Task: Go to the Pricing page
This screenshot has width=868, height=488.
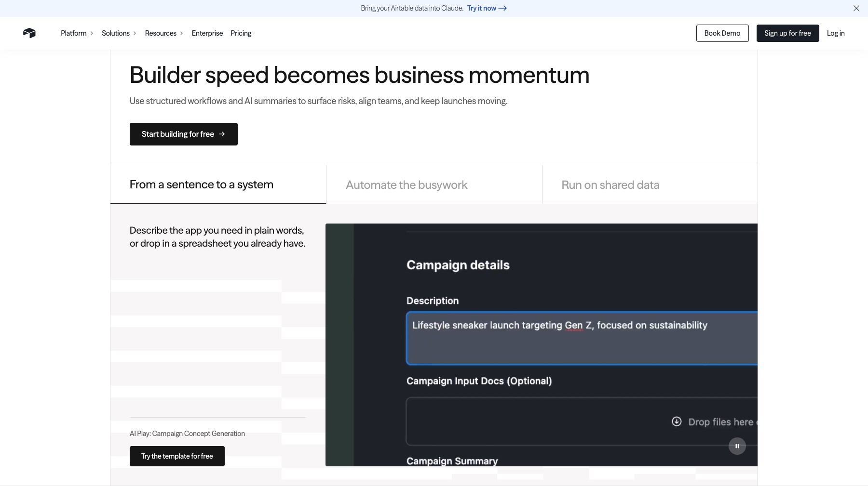Action: [241, 33]
